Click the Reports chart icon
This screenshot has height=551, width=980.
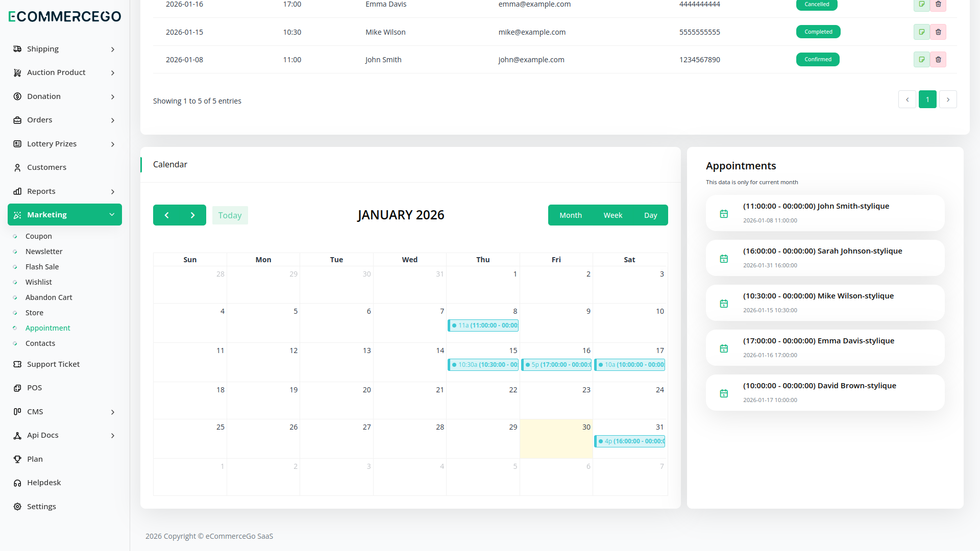pos(17,191)
